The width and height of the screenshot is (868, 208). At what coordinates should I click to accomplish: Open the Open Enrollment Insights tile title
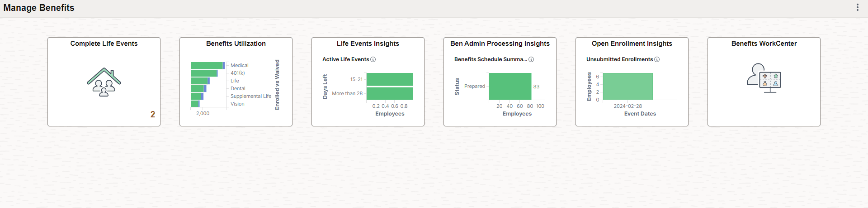632,44
